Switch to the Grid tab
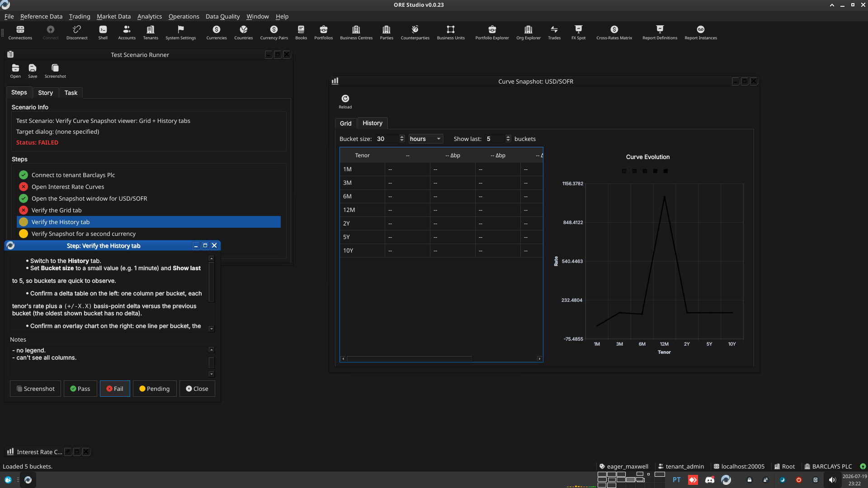The image size is (868, 488). point(345,123)
